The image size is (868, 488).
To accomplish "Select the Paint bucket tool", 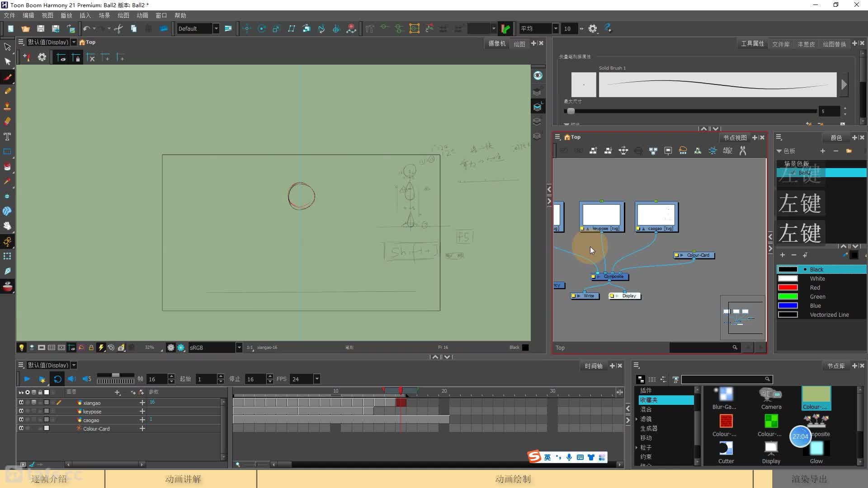I will click(7, 166).
